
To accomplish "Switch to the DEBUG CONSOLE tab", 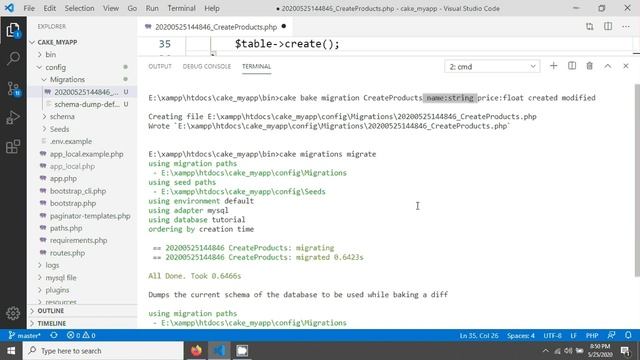I will [x=207, y=66].
